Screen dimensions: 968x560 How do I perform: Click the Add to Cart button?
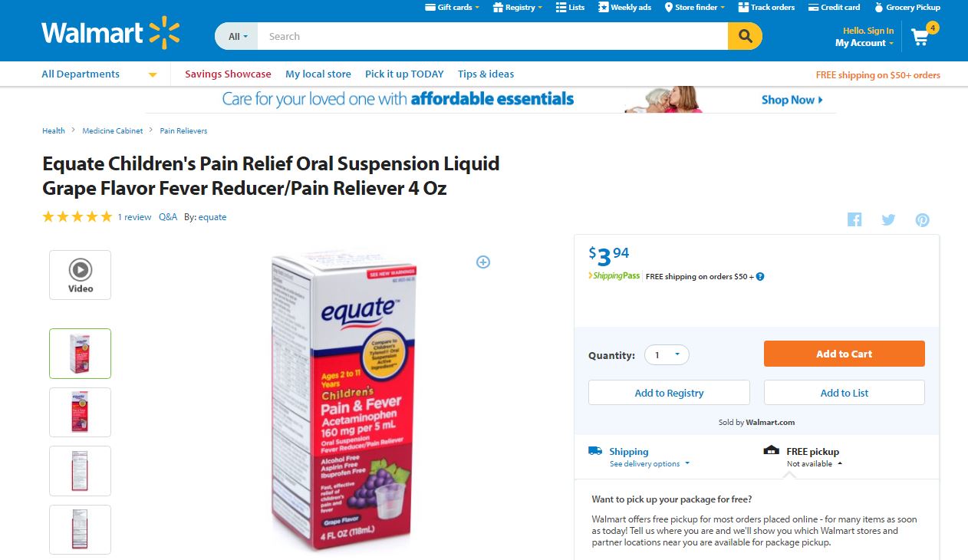845,354
